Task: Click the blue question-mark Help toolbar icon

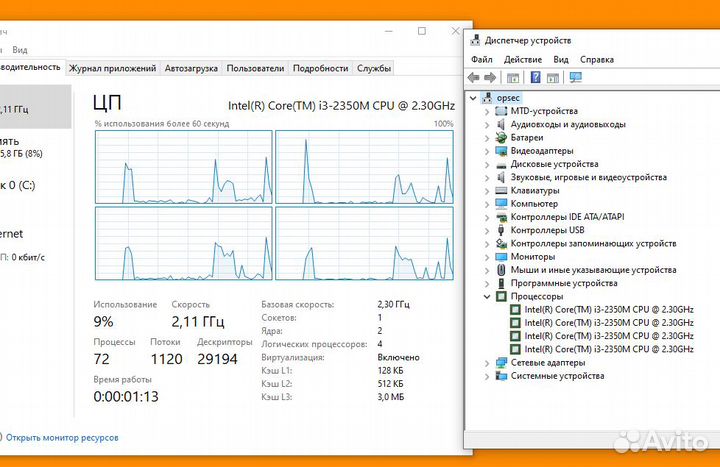Action: tap(535, 77)
